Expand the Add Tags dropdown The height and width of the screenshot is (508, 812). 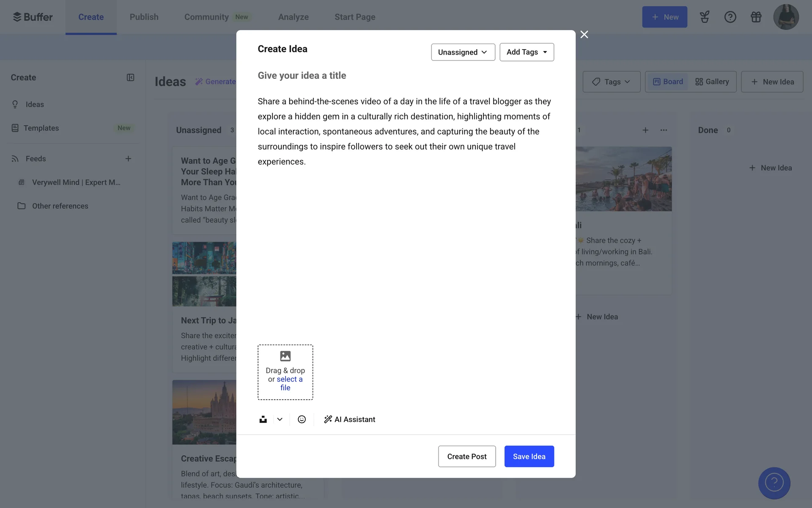pos(527,52)
